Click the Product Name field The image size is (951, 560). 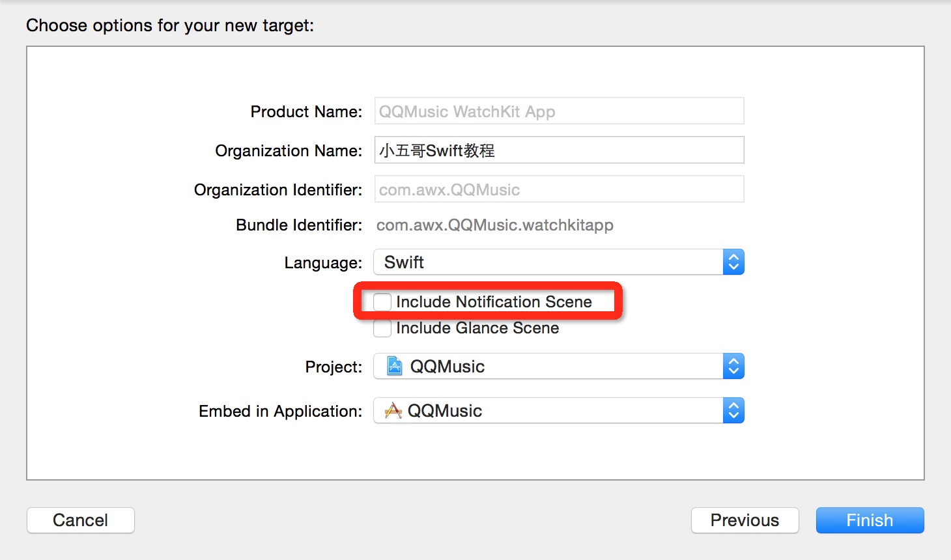click(559, 111)
